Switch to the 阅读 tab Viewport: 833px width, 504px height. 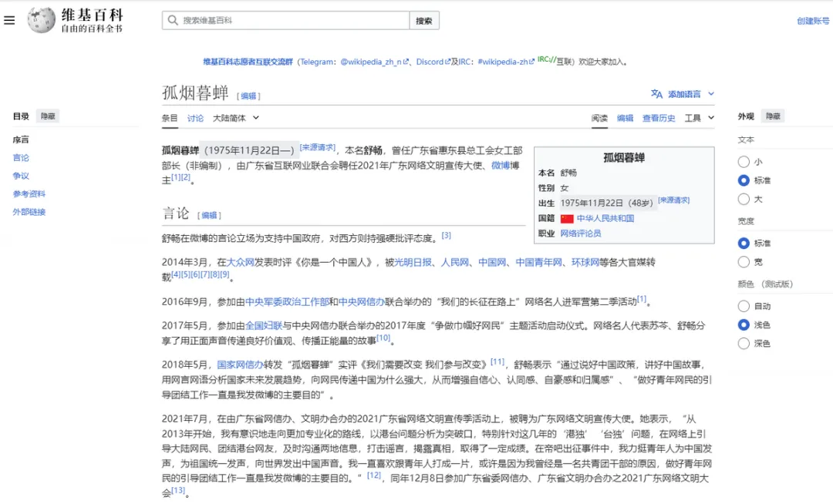(599, 118)
